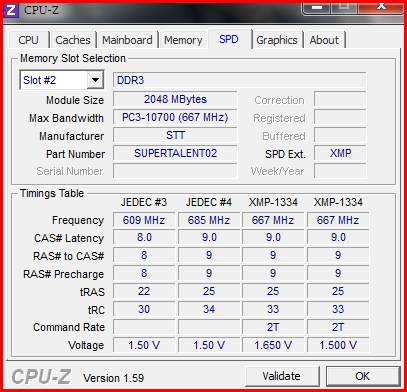Click the empty Correction field
This screenshot has height=392, width=407.
(340, 99)
